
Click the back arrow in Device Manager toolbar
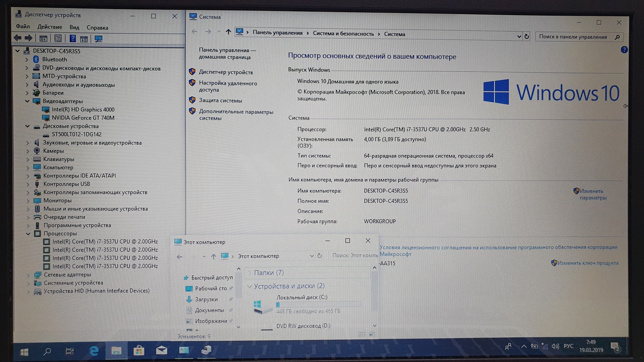18,38
